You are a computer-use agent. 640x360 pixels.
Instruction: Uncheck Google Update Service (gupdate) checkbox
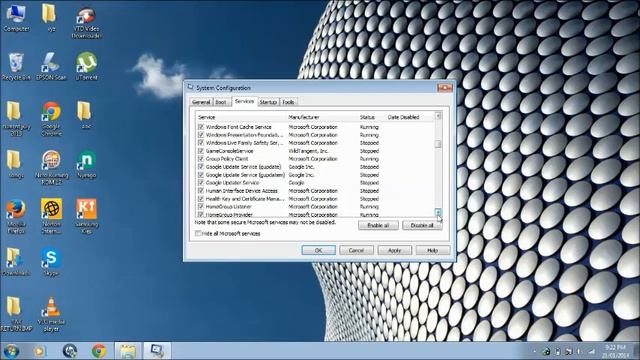(200, 167)
